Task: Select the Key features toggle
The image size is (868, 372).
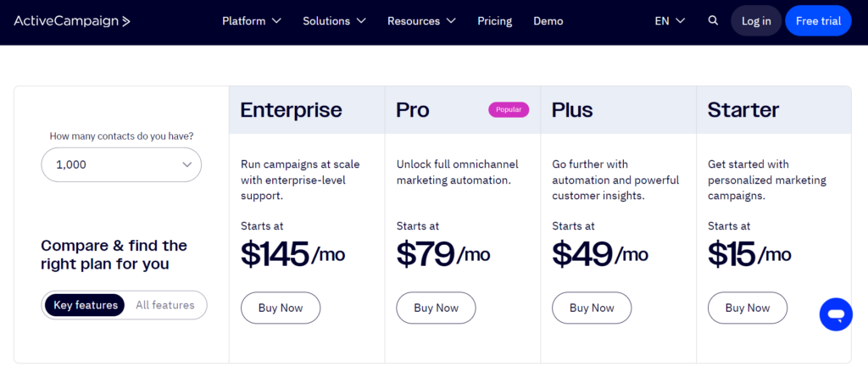Action: [x=85, y=305]
